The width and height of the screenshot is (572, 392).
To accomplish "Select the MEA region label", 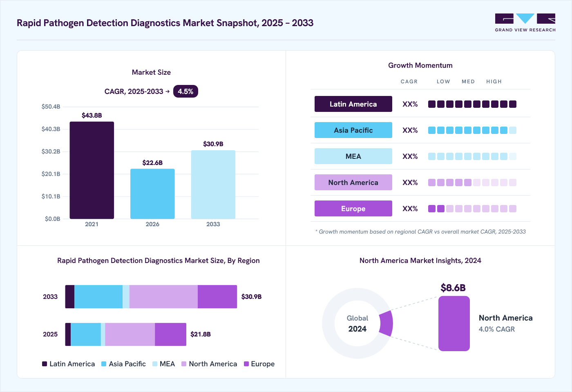I will (x=353, y=156).
